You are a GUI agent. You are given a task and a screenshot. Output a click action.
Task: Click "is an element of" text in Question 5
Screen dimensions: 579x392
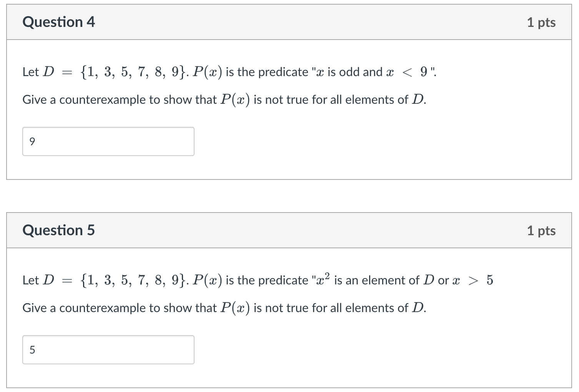376,280
